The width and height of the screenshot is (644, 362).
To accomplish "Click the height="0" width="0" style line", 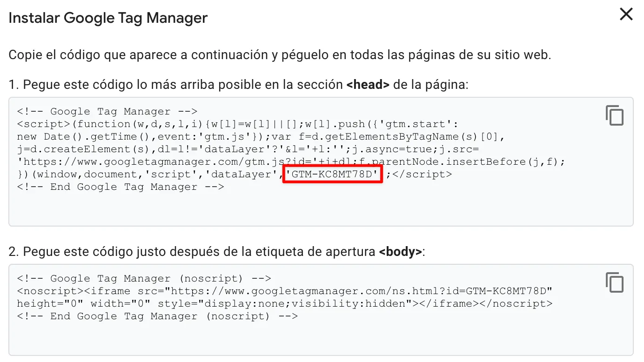I will [285, 303].
